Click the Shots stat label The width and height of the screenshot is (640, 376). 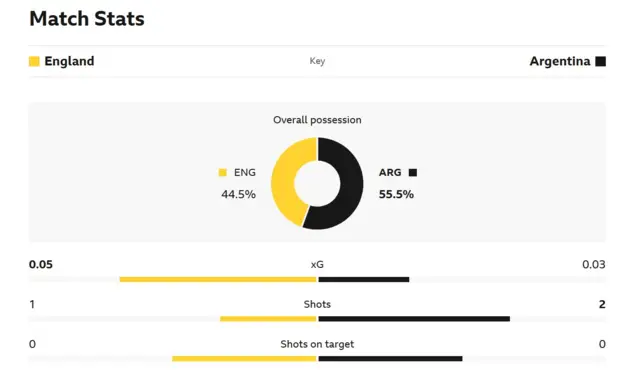tap(317, 305)
